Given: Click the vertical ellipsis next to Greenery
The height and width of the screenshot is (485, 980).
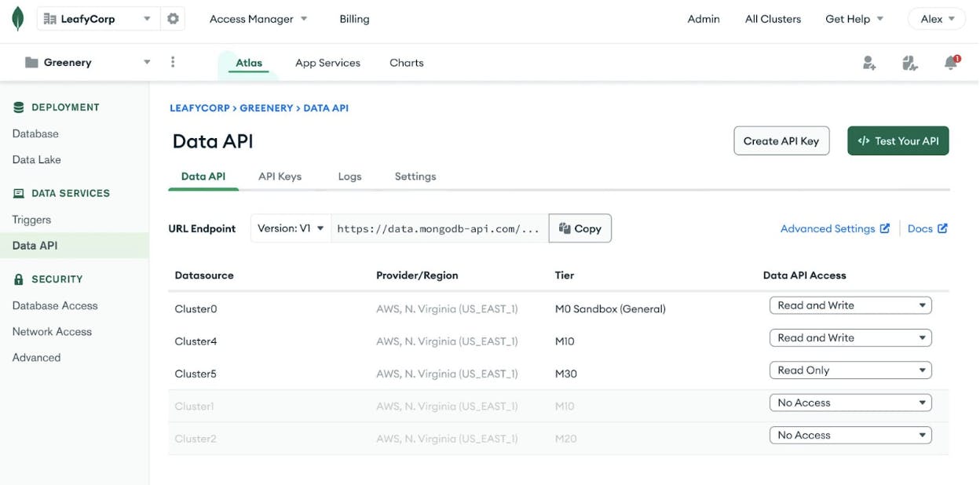Looking at the screenshot, I should [x=171, y=61].
